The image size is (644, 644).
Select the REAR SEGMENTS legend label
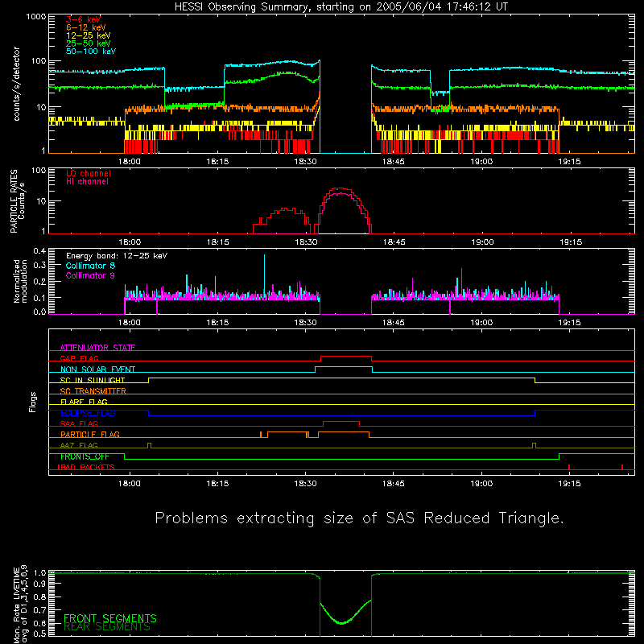(107, 627)
